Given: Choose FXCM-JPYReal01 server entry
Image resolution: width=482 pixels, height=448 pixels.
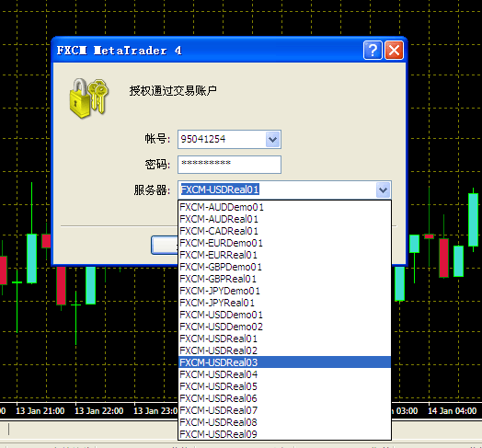Looking at the screenshot, I should click(284, 303).
